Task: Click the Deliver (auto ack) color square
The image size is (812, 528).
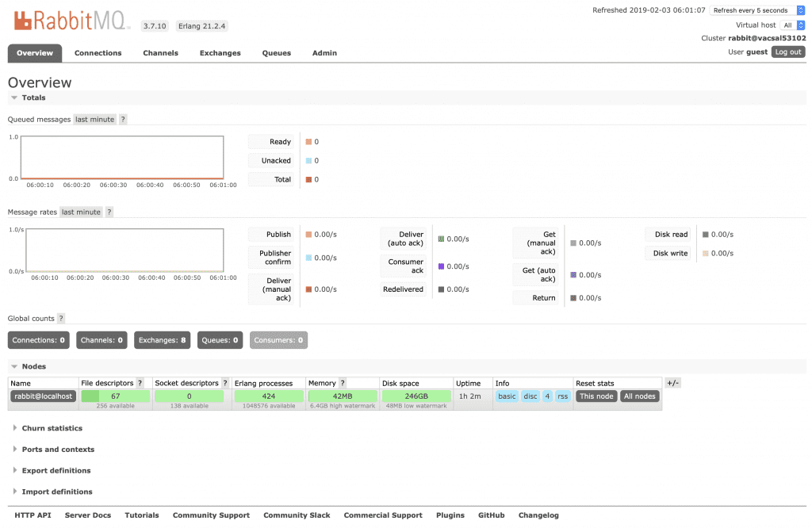Action: click(x=441, y=239)
